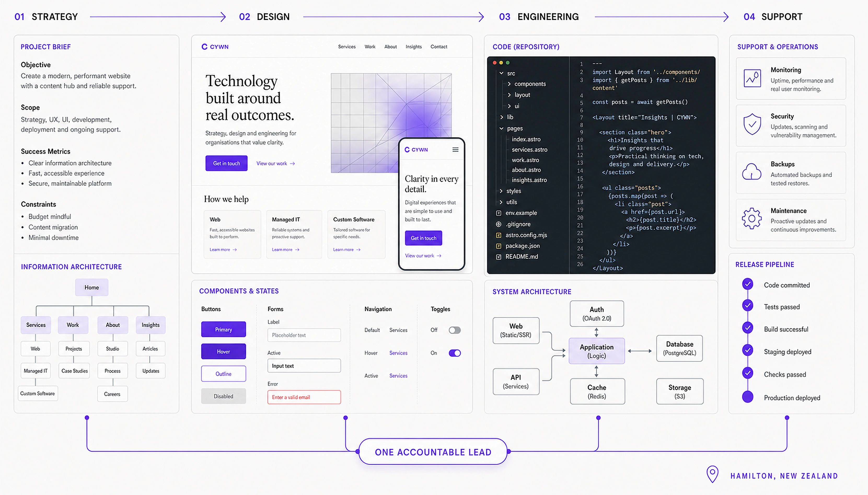The height and width of the screenshot is (495, 868).
Task: Open Contact in the site nav
Action: pyautogui.click(x=439, y=47)
